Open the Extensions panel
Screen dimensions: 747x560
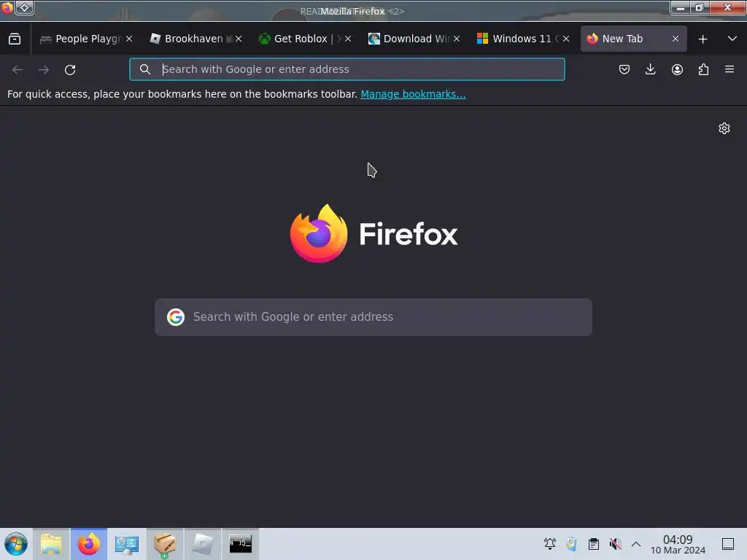tap(703, 69)
